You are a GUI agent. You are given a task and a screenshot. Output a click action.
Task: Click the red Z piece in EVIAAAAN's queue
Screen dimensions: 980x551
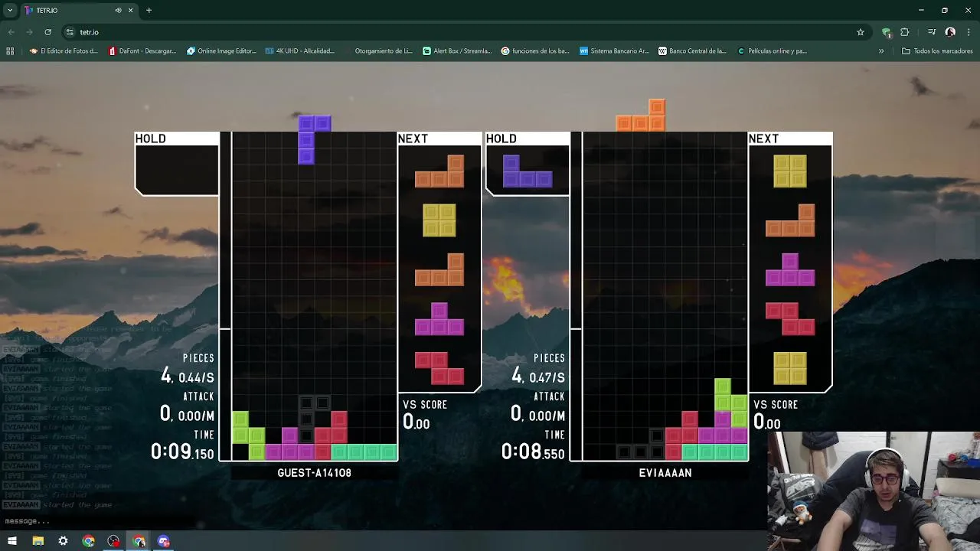790,319
